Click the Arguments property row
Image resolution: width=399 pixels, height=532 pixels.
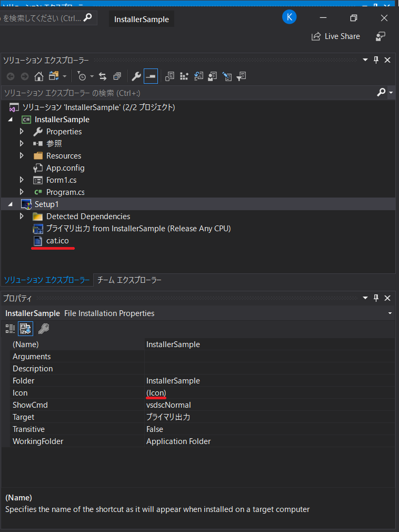[203, 357]
